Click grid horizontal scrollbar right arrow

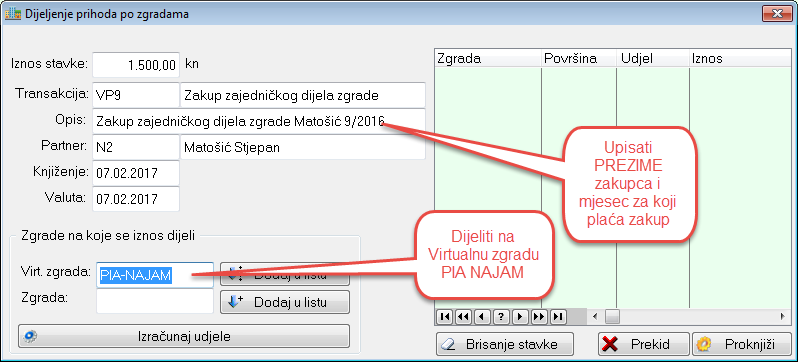(783, 317)
